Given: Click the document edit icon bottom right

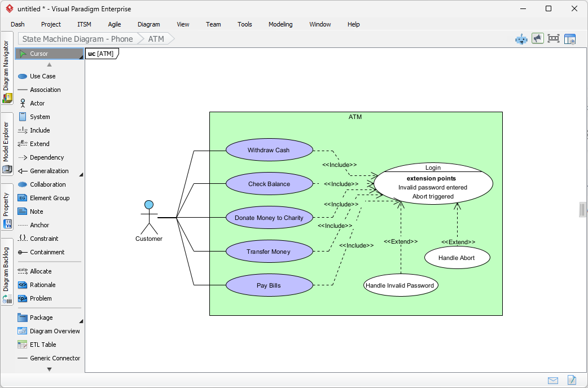Looking at the screenshot, I should click(x=571, y=381).
